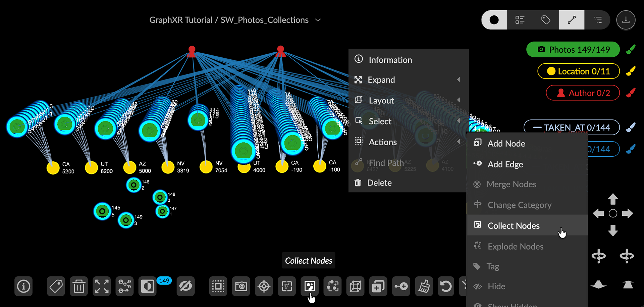
Task: Toggle the Photos 149/149 category pill
Action: click(573, 50)
